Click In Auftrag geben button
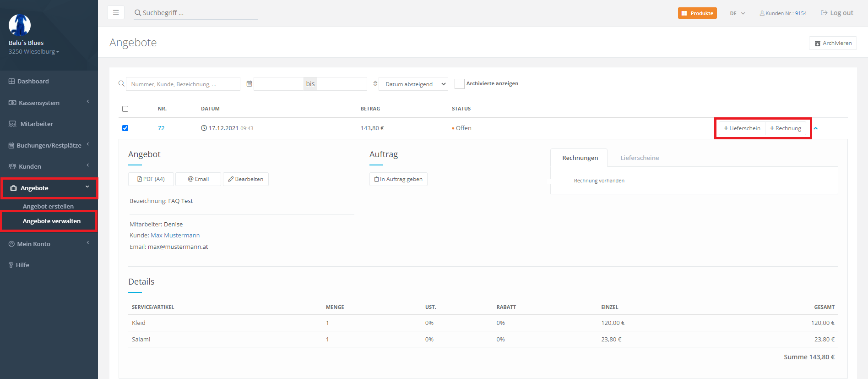This screenshot has height=379, width=868. 398,179
